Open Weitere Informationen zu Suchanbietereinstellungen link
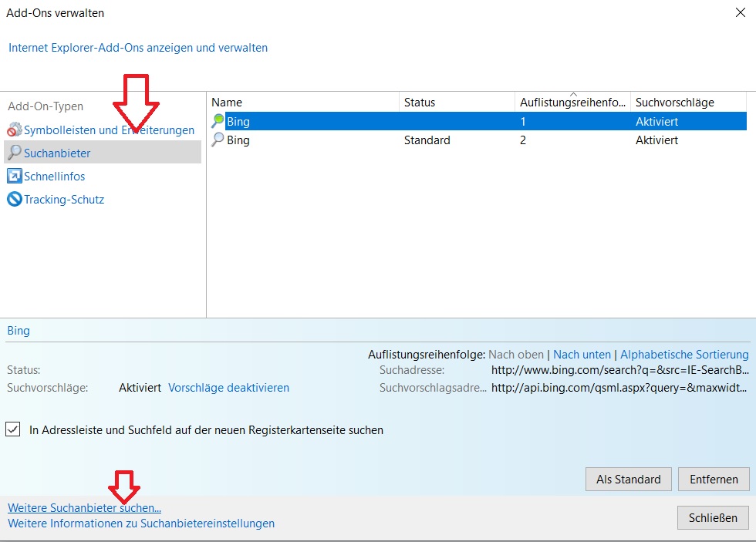 point(141,523)
